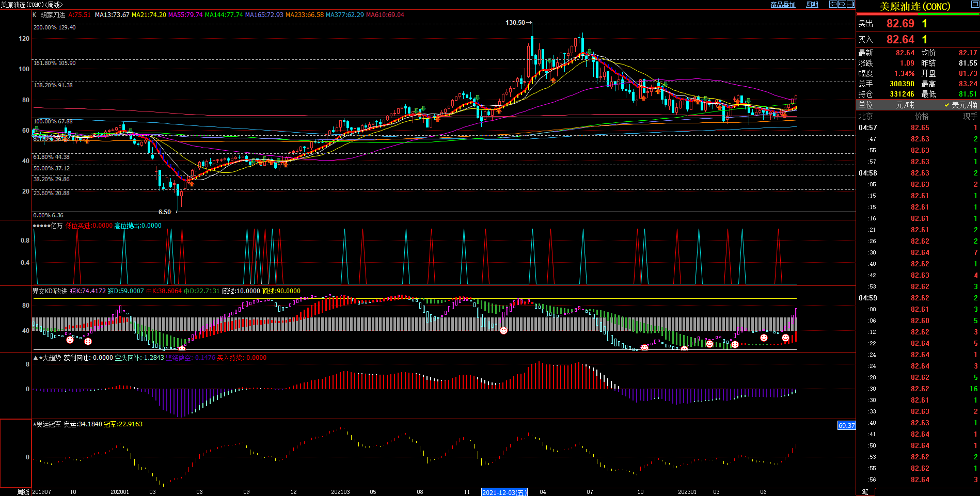Click the 130.50 high price label
Screen dimensions: 980x496
(515, 23)
